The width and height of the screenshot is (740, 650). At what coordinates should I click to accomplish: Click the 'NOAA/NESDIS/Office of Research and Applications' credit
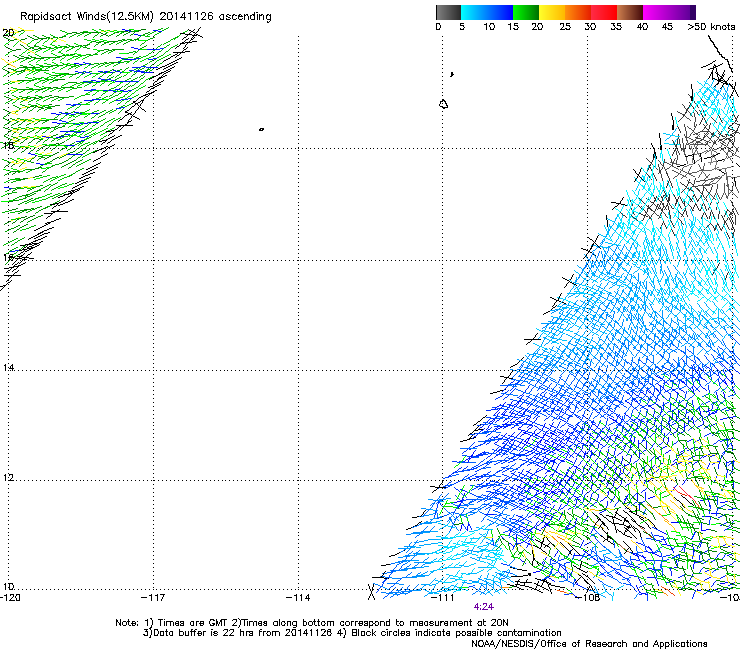(589, 644)
